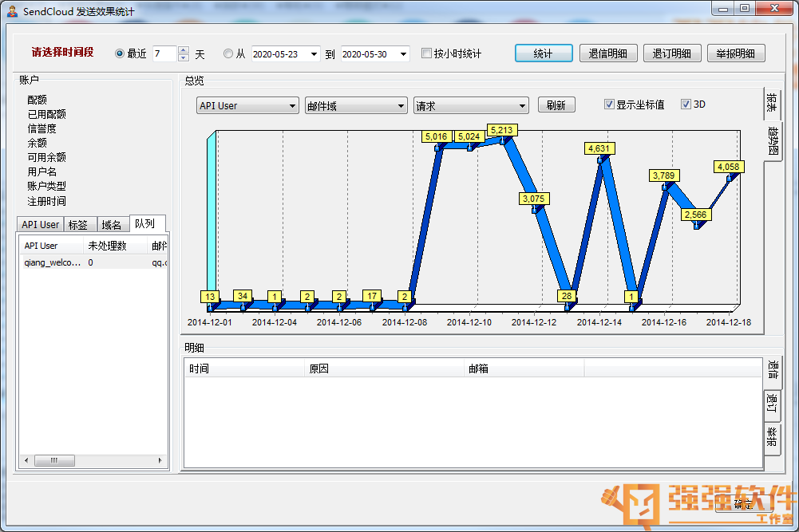Click the right arrow of horizontal scrollbar
The width and height of the screenshot is (799, 532).
[x=160, y=461]
